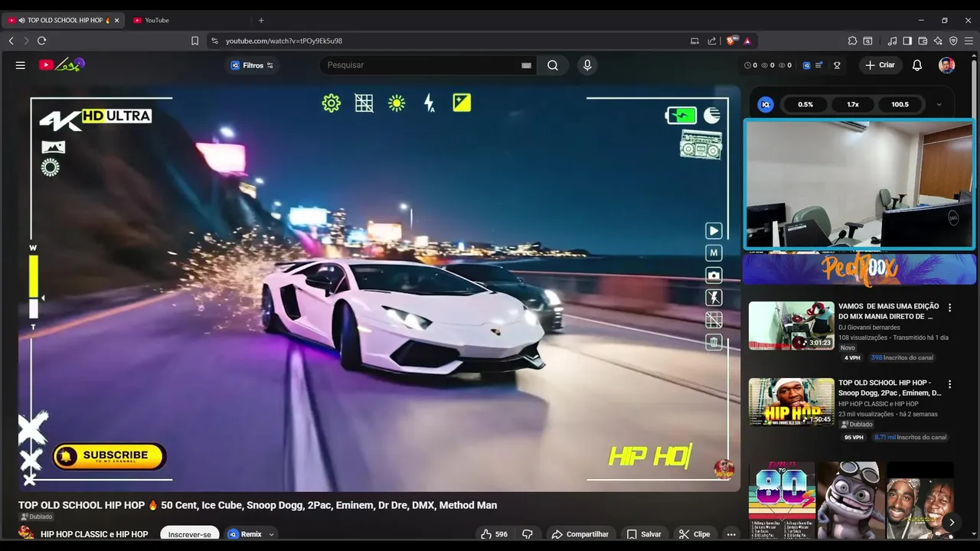Image resolution: width=980 pixels, height=551 pixels.
Task: Click the vidIQ IQ logo in side panel
Action: [x=766, y=105]
